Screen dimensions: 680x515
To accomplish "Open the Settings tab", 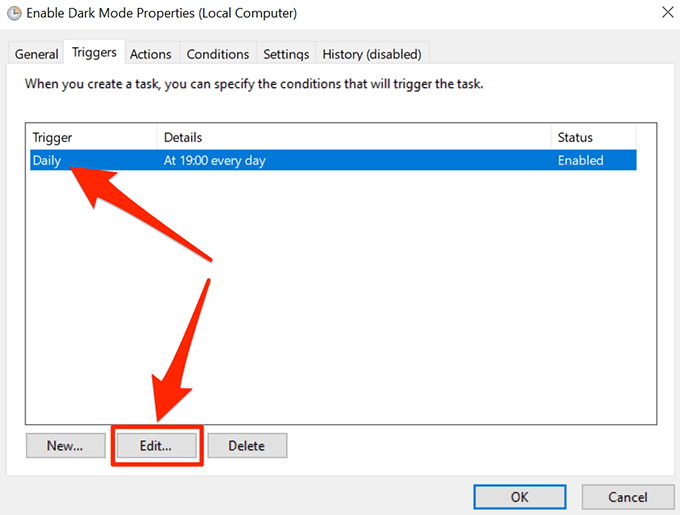I will pyautogui.click(x=286, y=54).
